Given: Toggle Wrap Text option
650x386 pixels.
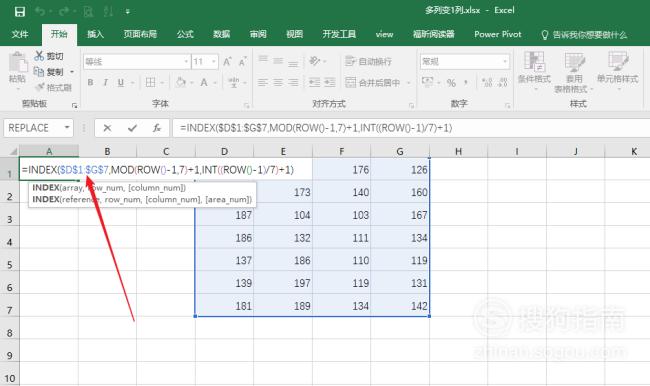Looking at the screenshot, I should 368,61.
